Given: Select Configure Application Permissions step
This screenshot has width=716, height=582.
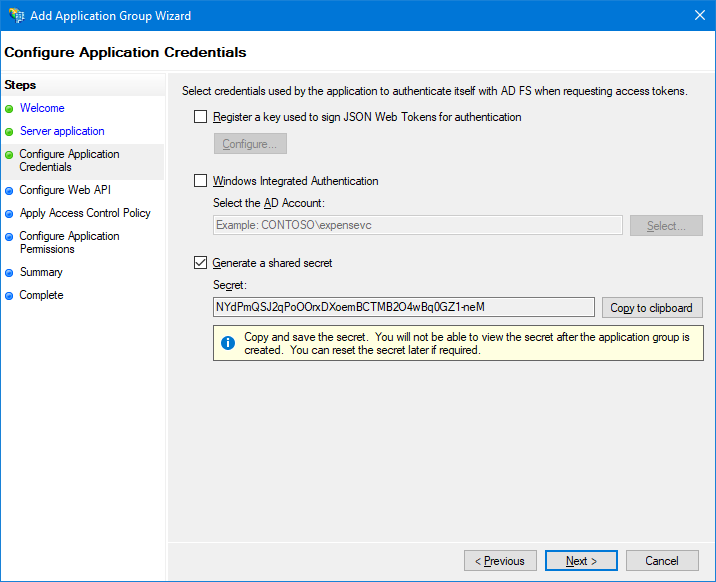Looking at the screenshot, I should (x=69, y=242).
